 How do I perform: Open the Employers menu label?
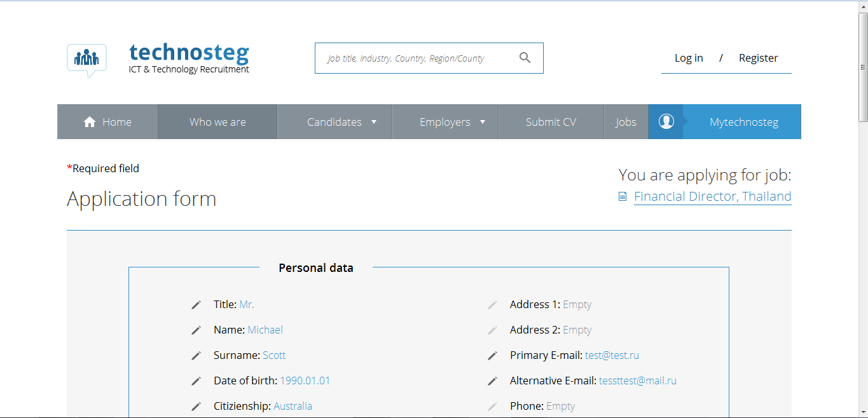coord(445,122)
